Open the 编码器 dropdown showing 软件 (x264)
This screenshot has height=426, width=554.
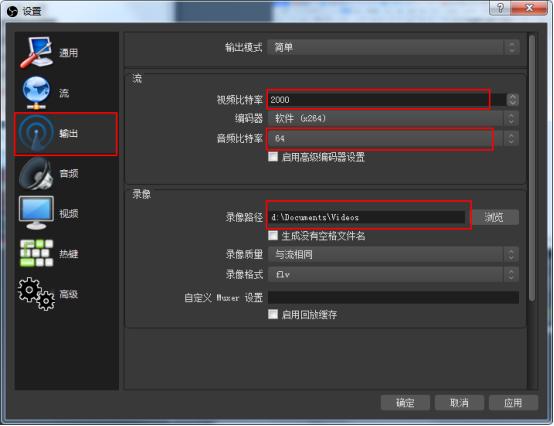click(393, 119)
